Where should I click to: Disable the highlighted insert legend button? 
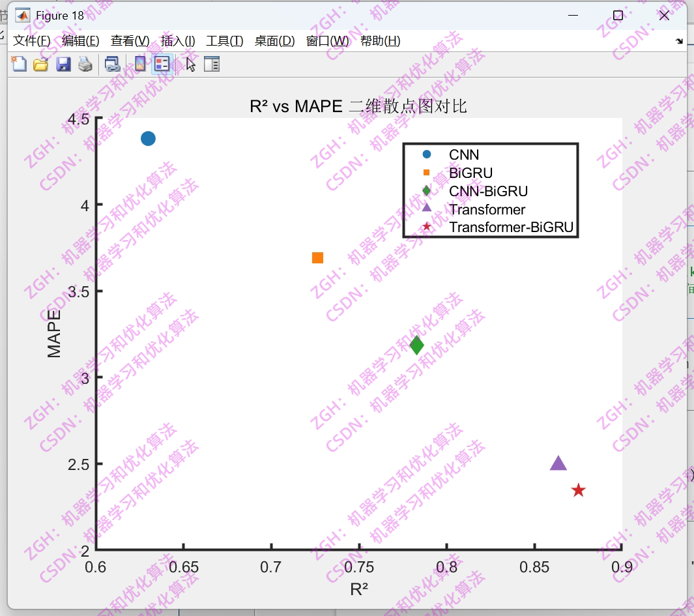click(x=162, y=64)
